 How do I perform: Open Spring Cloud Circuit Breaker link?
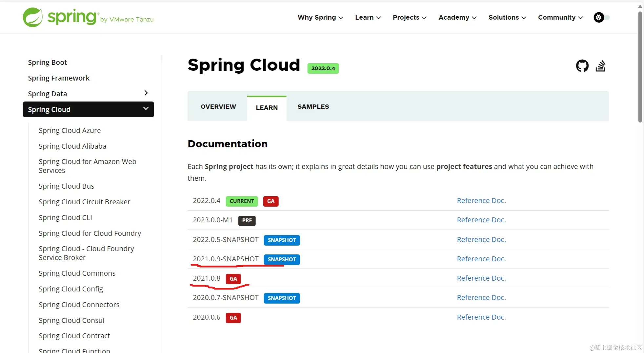click(x=84, y=202)
